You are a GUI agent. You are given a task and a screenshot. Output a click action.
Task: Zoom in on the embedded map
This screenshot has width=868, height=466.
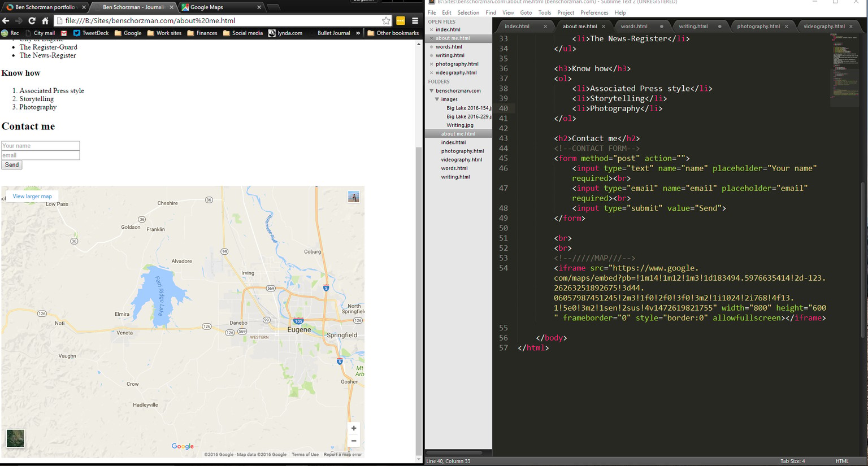354,428
